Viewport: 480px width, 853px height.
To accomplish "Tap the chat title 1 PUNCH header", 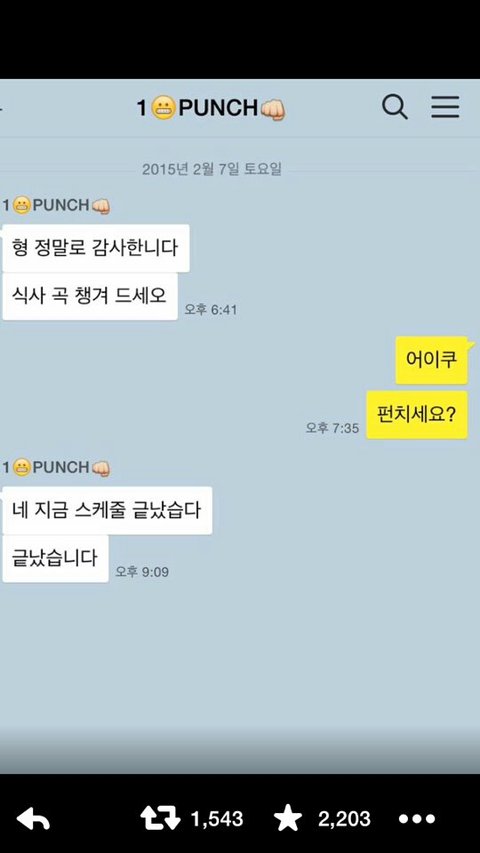I will click(211, 108).
